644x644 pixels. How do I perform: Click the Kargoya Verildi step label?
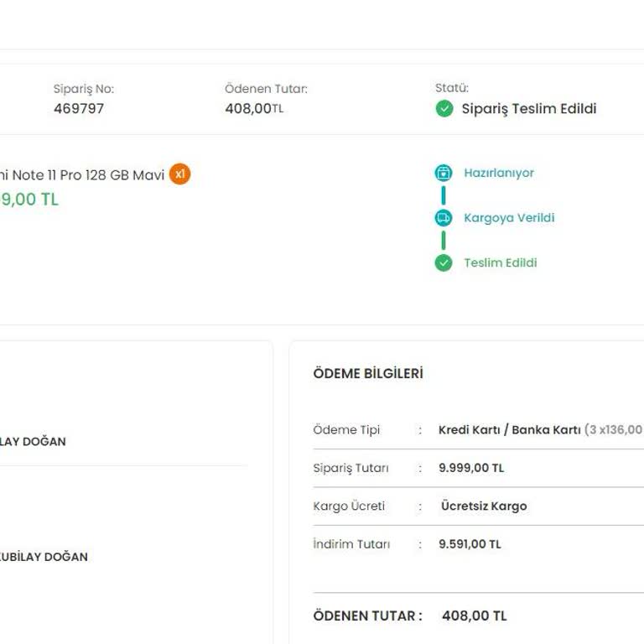click(509, 218)
